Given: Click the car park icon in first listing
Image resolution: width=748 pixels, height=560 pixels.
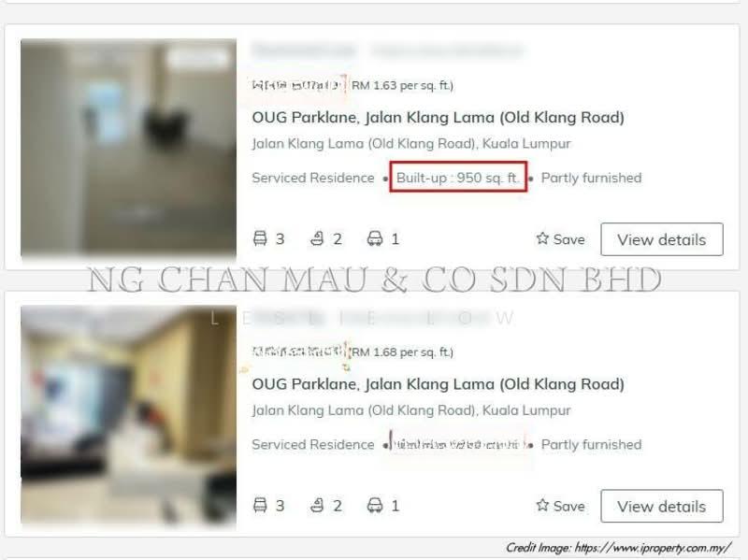Looking at the screenshot, I should point(375,238).
